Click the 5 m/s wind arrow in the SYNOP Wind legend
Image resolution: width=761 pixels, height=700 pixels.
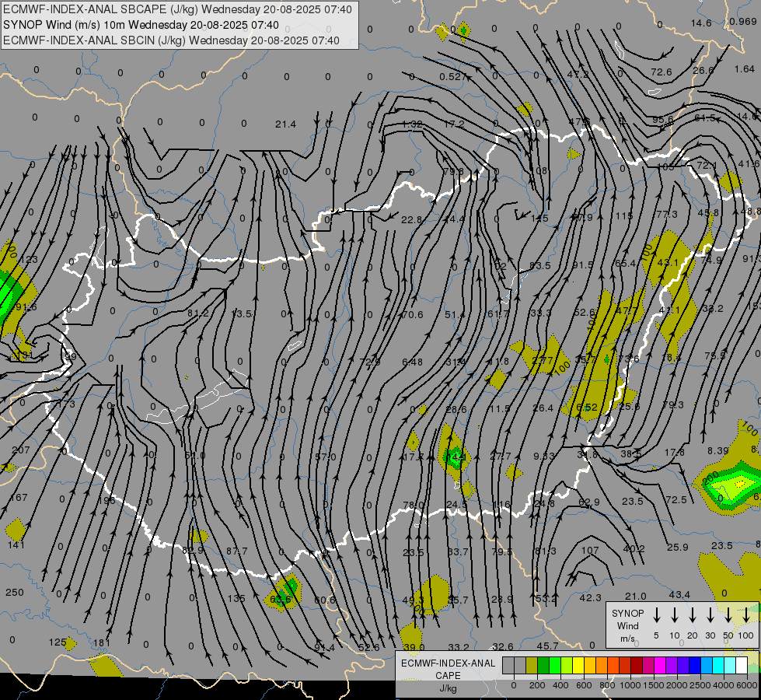(656, 614)
